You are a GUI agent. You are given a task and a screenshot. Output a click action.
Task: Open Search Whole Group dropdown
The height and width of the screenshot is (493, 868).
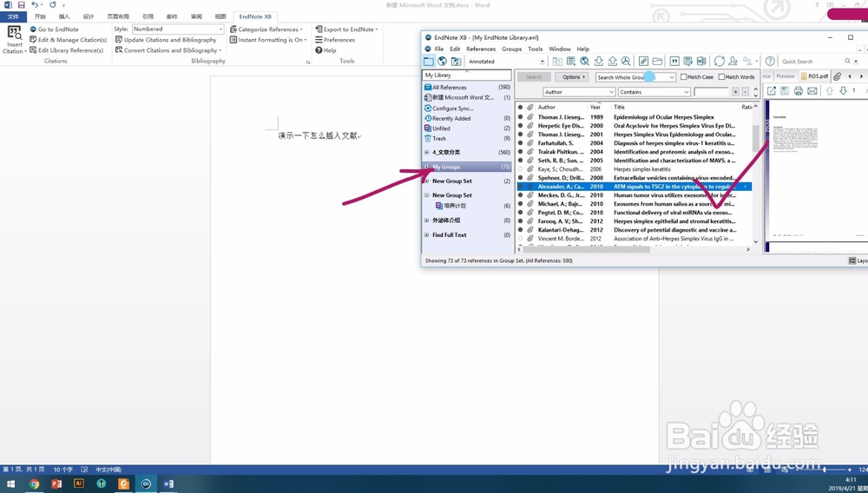coord(635,77)
